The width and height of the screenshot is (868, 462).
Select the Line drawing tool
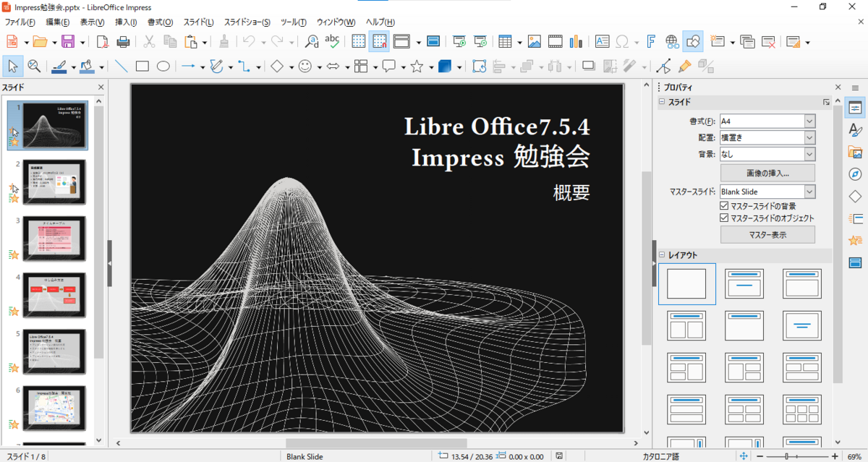[122, 67]
